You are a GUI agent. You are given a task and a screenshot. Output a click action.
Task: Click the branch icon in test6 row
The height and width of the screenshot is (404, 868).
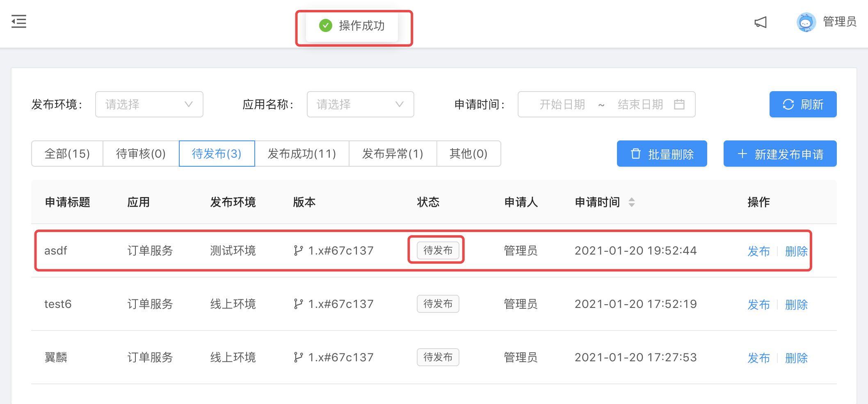click(x=298, y=304)
